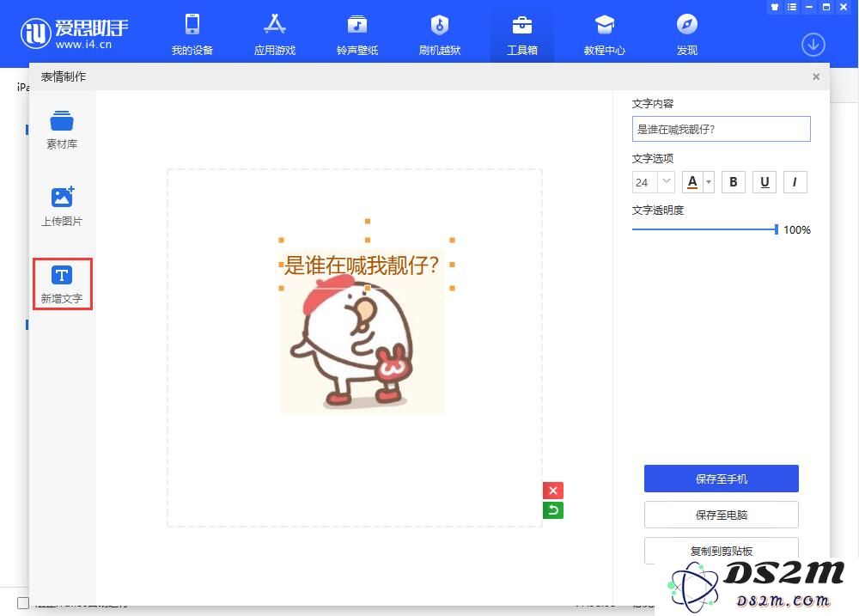Close the 表情制作 dialog
Viewport: 859px width, 616px height.
point(816,76)
